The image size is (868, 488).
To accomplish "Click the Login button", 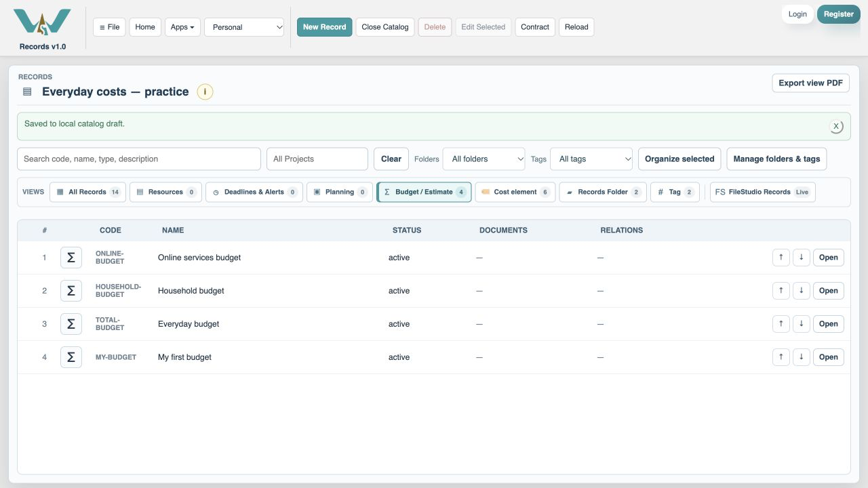I will pyautogui.click(x=797, y=14).
